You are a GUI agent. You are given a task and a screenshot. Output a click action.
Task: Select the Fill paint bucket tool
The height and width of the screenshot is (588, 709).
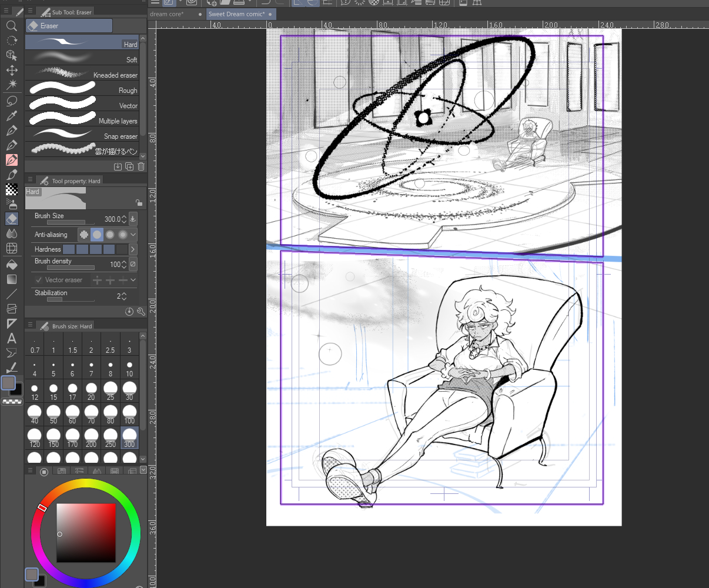(x=11, y=265)
